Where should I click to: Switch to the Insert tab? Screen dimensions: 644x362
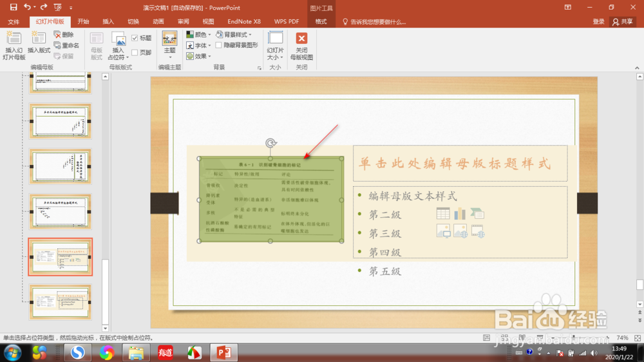tap(108, 22)
